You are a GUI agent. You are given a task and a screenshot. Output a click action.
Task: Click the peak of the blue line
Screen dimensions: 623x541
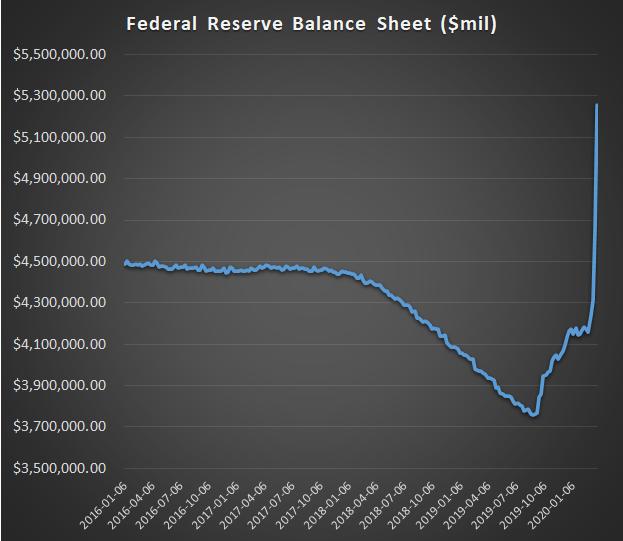[597, 105]
